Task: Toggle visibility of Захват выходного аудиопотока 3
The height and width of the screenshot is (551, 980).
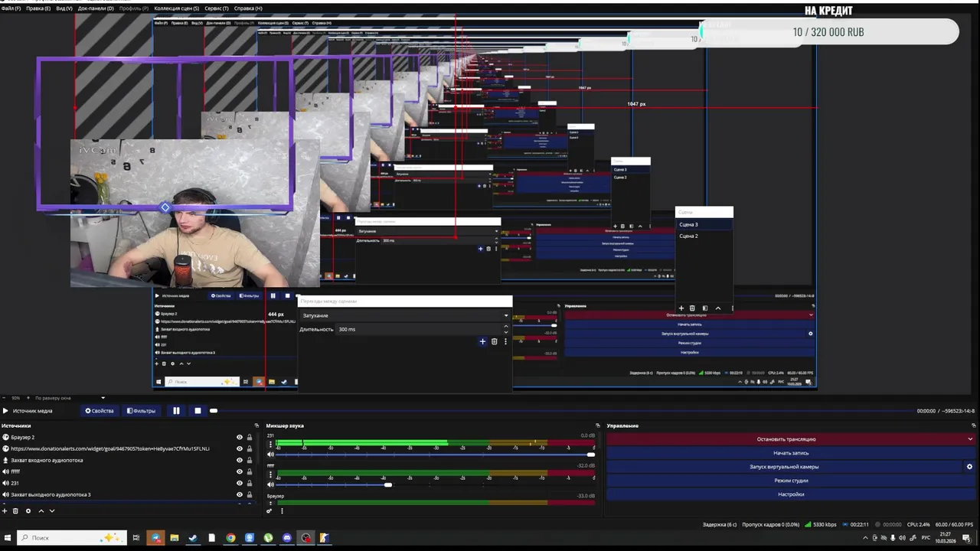Action: click(240, 495)
